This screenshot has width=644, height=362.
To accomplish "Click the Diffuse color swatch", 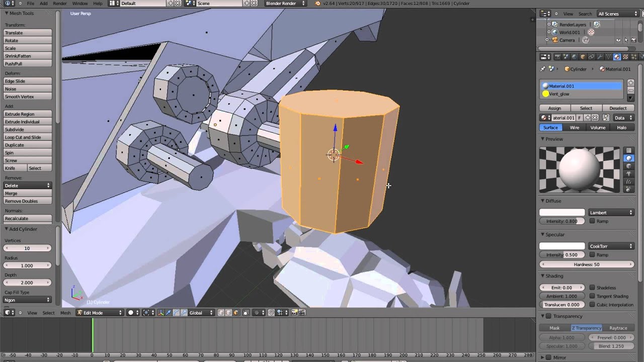I will point(562,213).
